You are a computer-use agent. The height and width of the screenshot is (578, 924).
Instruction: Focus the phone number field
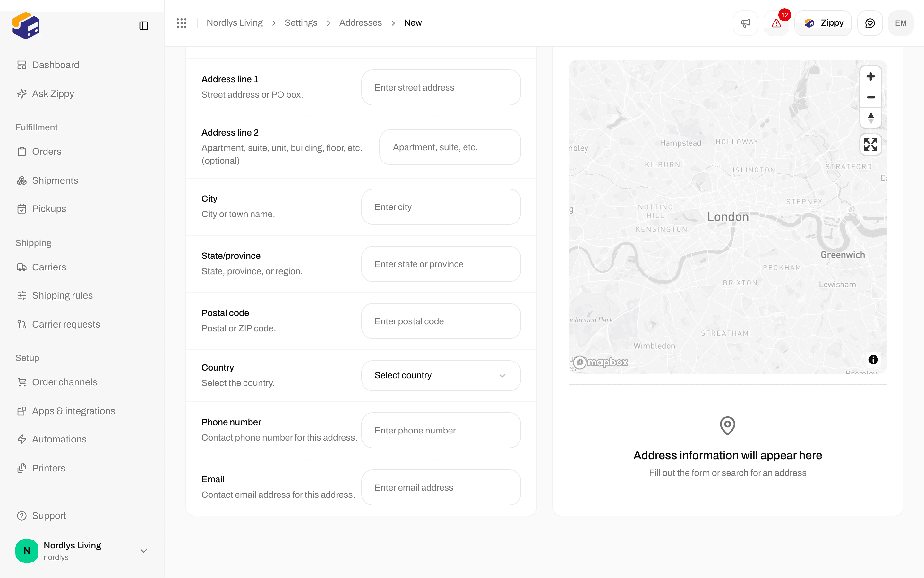coord(441,430)
